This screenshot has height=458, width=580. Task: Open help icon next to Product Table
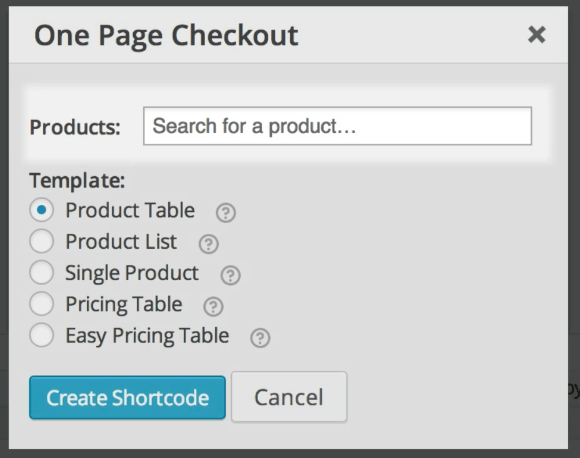tap(226, 213)
